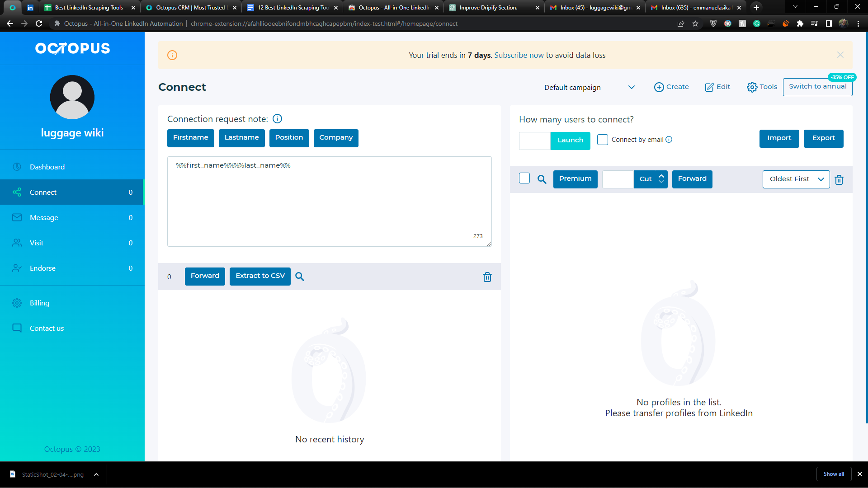Image resolution: width=868 pixels, height=488 pixels.
Task: Click the info icon beside Connection request note
Action: coord(278,119)
